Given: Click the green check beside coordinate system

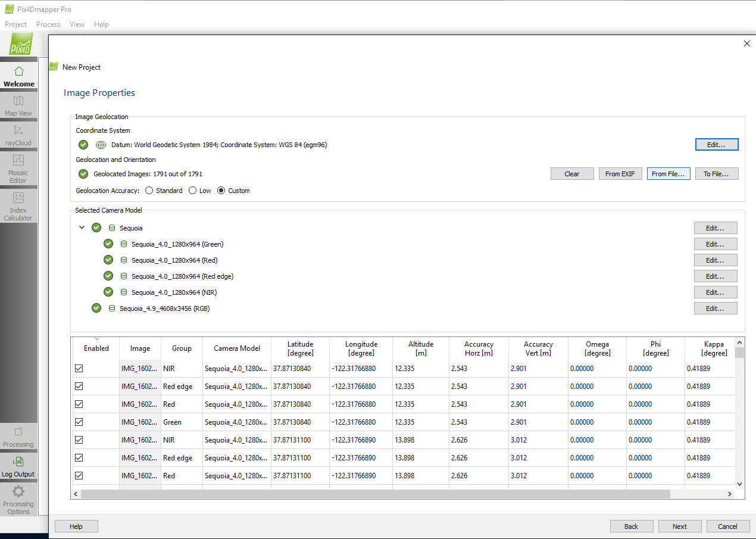Looking at the screenshot, I should (83, 145).
